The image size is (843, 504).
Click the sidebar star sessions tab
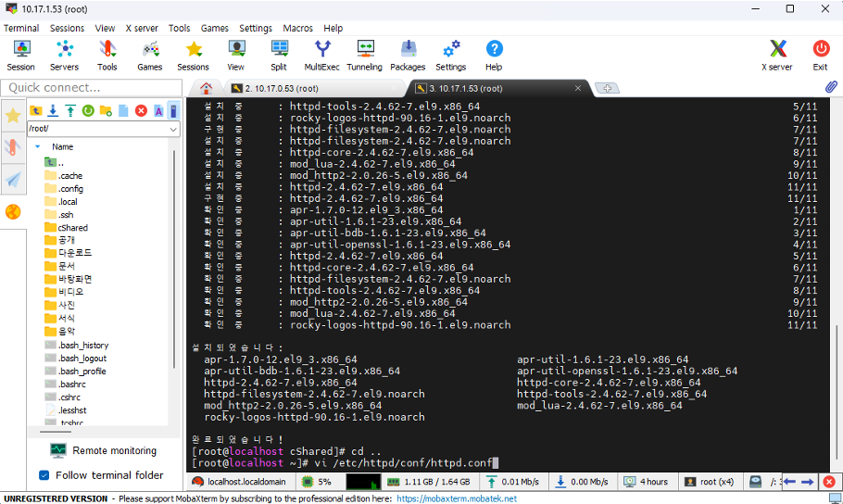[13, 115]
